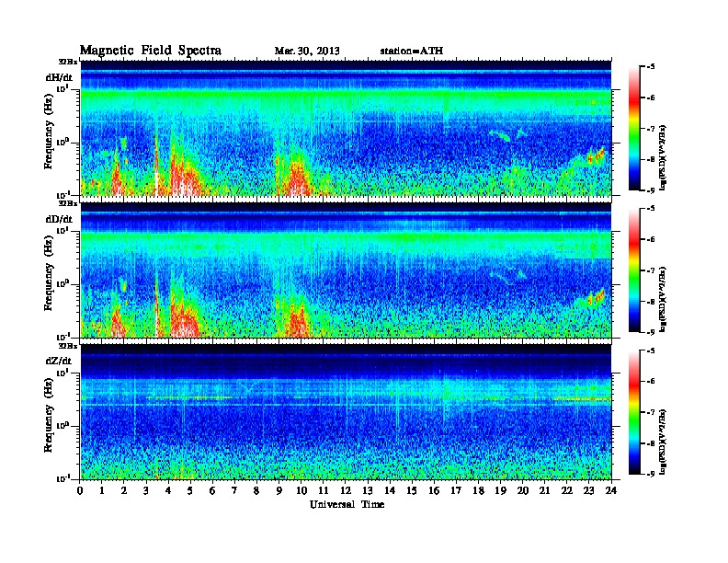
Task: Click the dD/dt panel color scale bar
Action: tap(633, 270)
